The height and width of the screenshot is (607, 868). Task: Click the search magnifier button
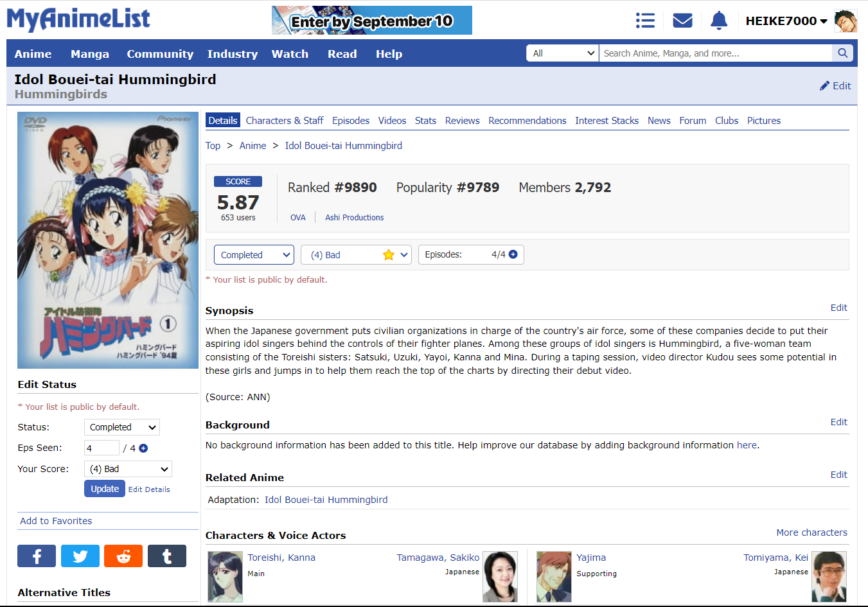tap(842, 53)
